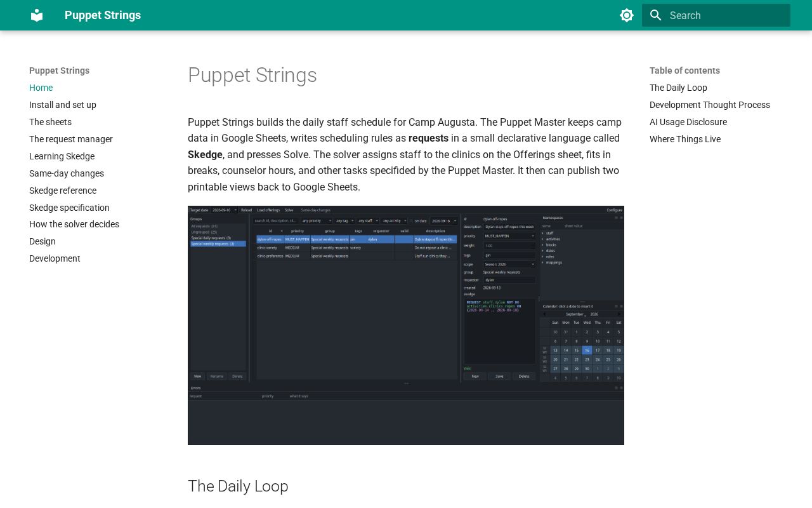Open the Home navigation link
This screenshot has height=508, width=812.
[41, 88]
